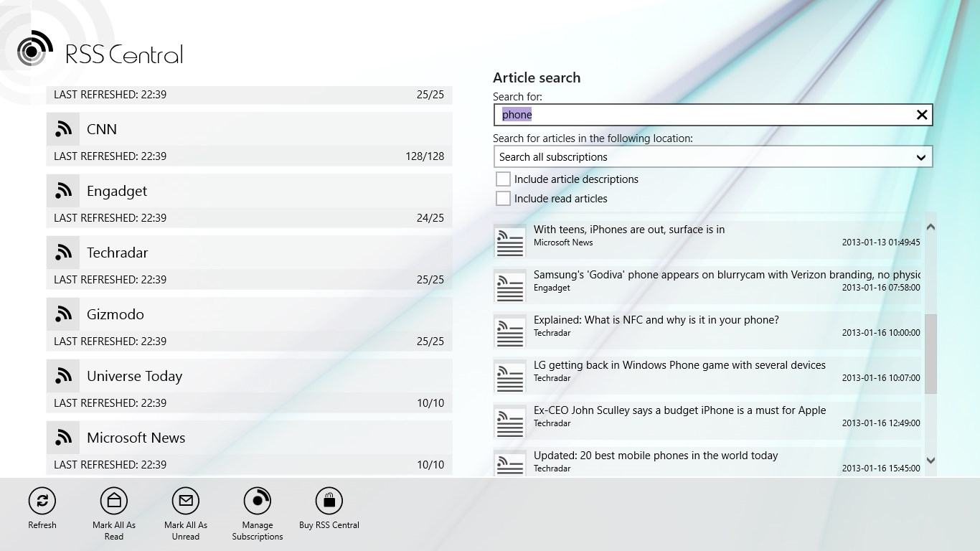Click the Buy RSS Central store icon

(329, 500)
